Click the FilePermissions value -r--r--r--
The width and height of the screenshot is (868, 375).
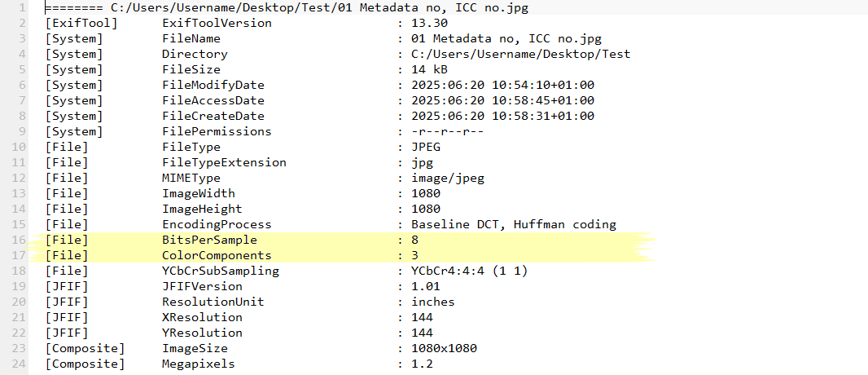point(448,132)
